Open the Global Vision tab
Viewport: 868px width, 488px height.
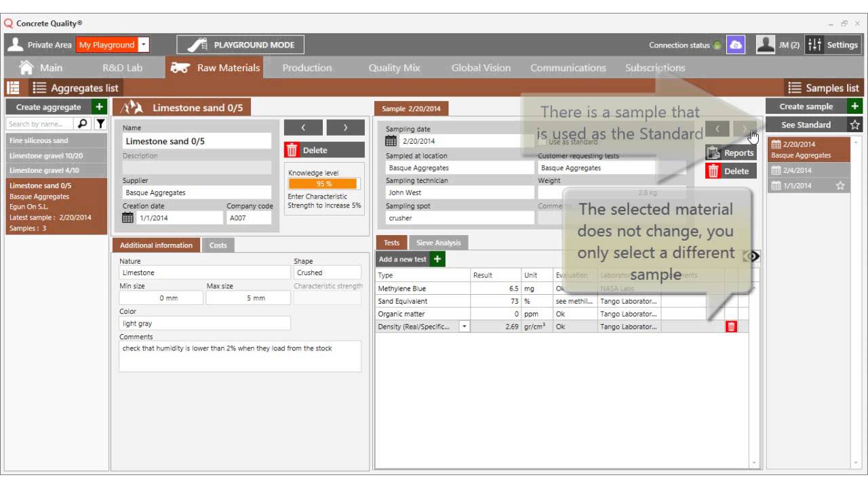481,68
